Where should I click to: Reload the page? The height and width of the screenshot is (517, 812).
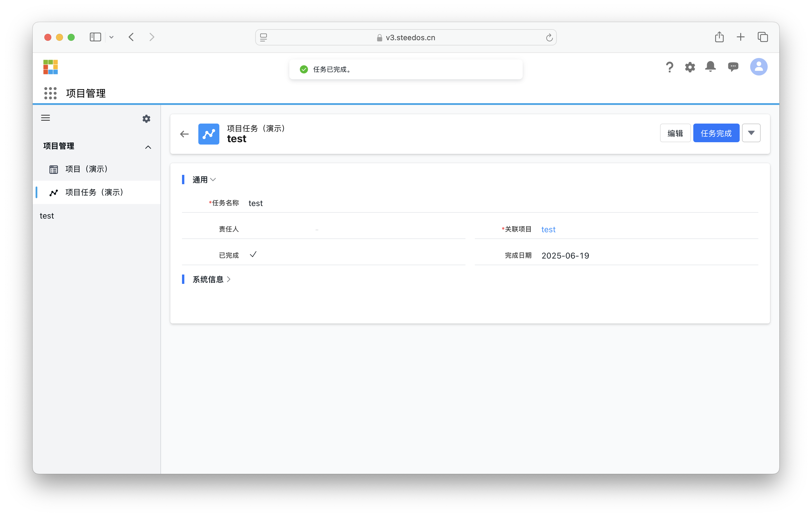[549, 37]
